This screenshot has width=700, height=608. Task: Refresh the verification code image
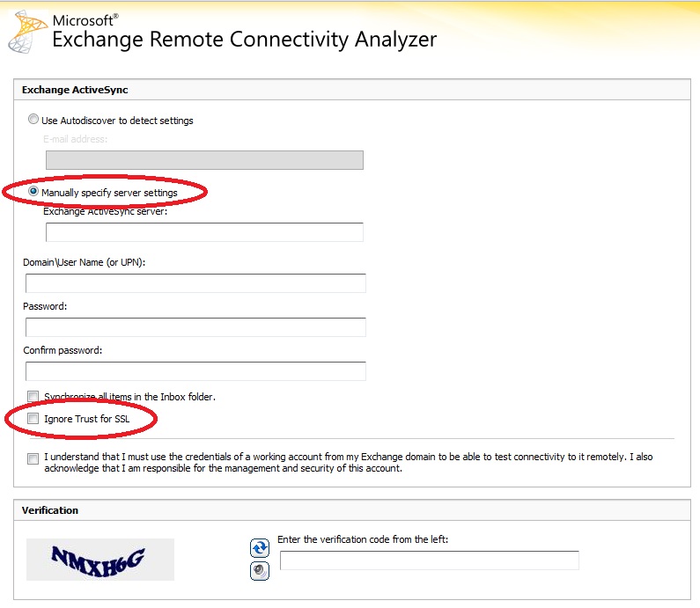(260, 548)
